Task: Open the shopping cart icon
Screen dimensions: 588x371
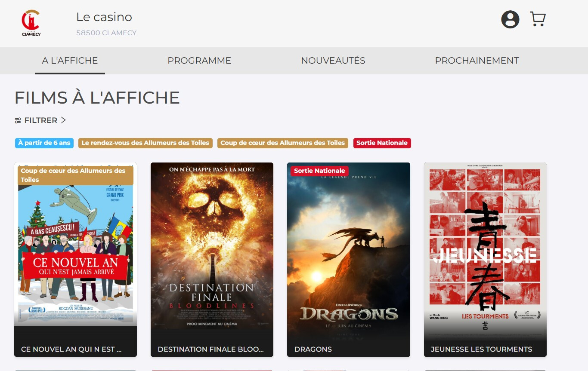Action: pyautogui.click(x=538, y=19)
